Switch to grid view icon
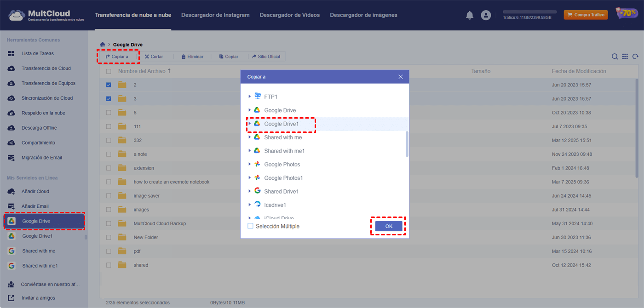The image size is (644, 308). pos(625,57)
